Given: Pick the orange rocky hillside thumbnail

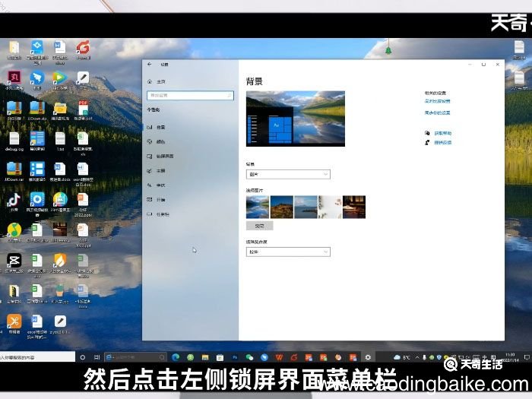Looking at the screenshot, I should click(282, 207).
